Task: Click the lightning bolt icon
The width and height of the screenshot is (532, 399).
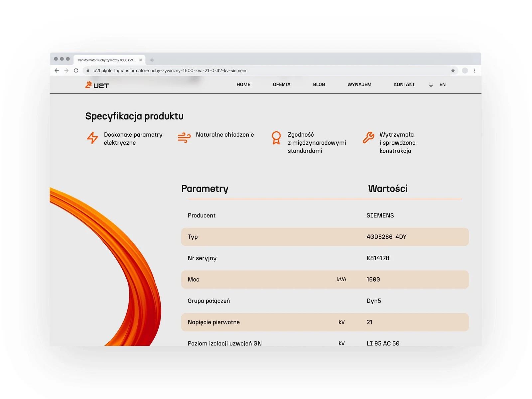Action: (x=92, y=138)
